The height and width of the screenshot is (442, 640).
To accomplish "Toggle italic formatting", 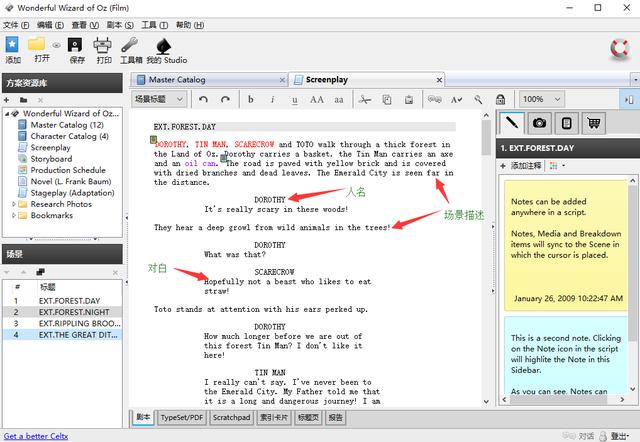I will [x=273, y=99].
